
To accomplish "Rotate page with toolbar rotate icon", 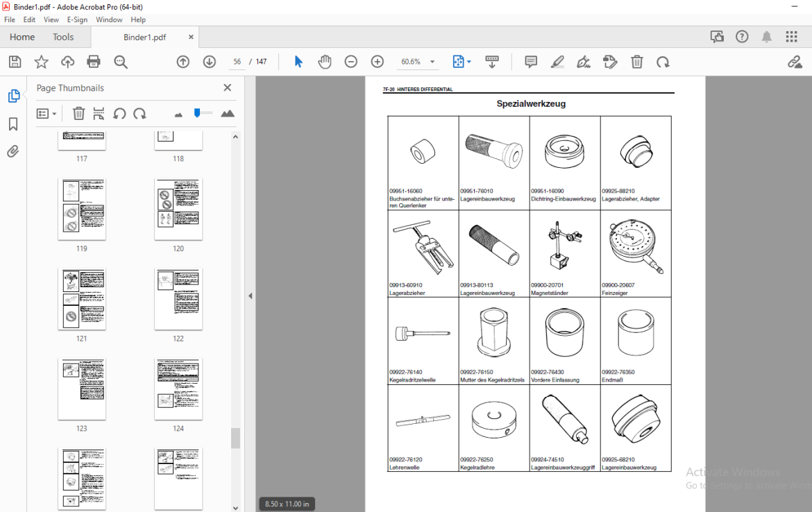I will pos(663,62).
